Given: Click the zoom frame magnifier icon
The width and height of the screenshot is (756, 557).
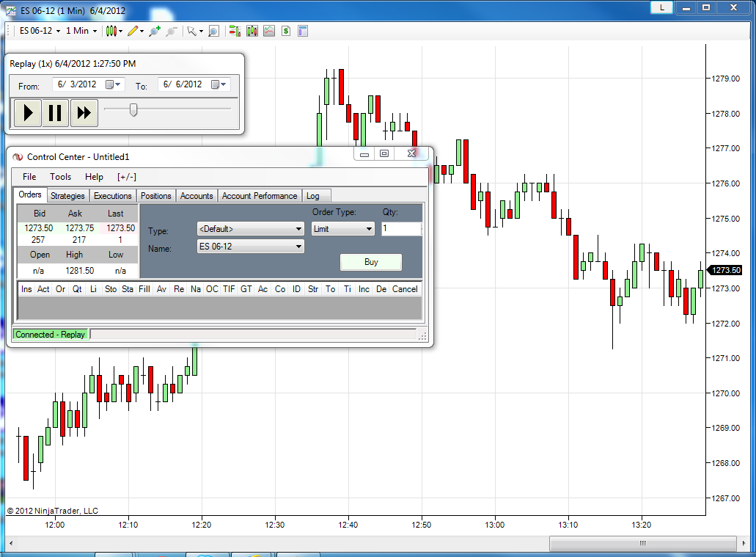Looking at the screenshot, I should (x=213, y=32).
